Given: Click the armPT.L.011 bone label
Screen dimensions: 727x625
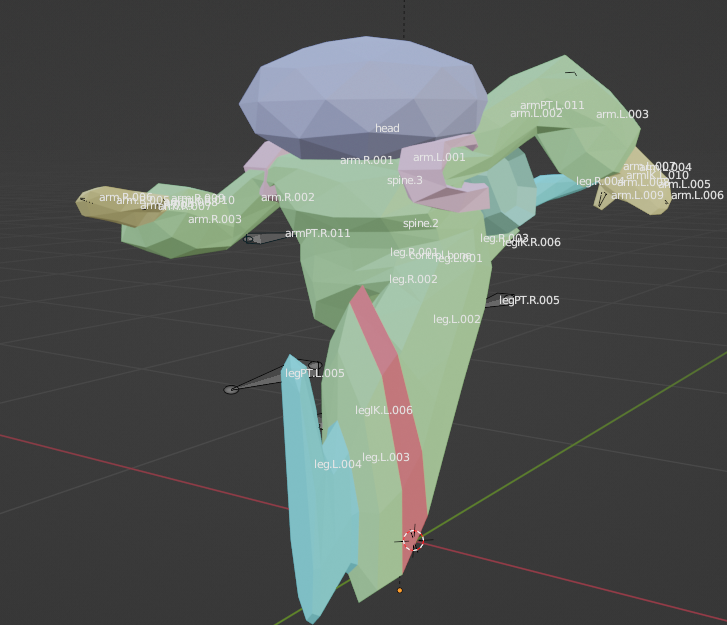Looking at the screenshot, I should point(552,105).
